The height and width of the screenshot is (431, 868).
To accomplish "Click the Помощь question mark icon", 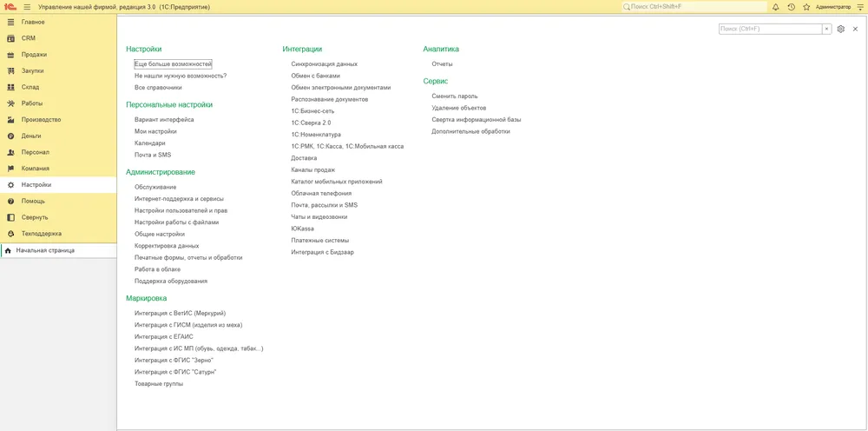I will pos(10,201).
